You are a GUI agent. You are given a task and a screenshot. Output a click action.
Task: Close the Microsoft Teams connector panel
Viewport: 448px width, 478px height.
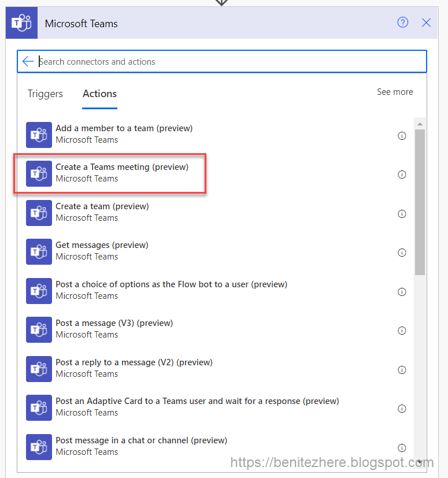(x=426, y=23)
